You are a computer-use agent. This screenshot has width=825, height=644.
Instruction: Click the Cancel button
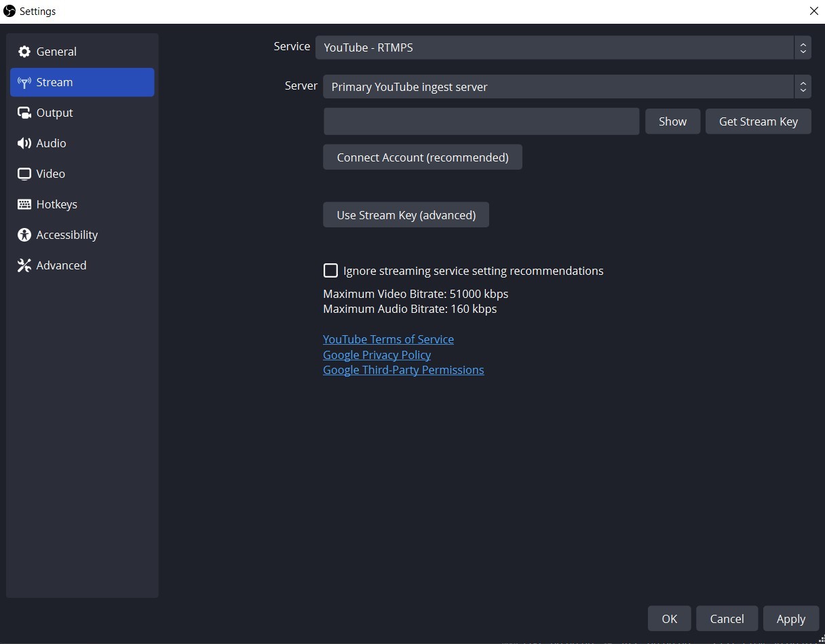point(727,619)
